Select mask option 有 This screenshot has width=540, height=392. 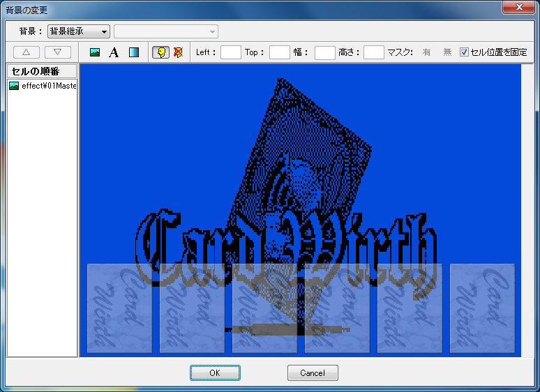(x=426, y=52)
